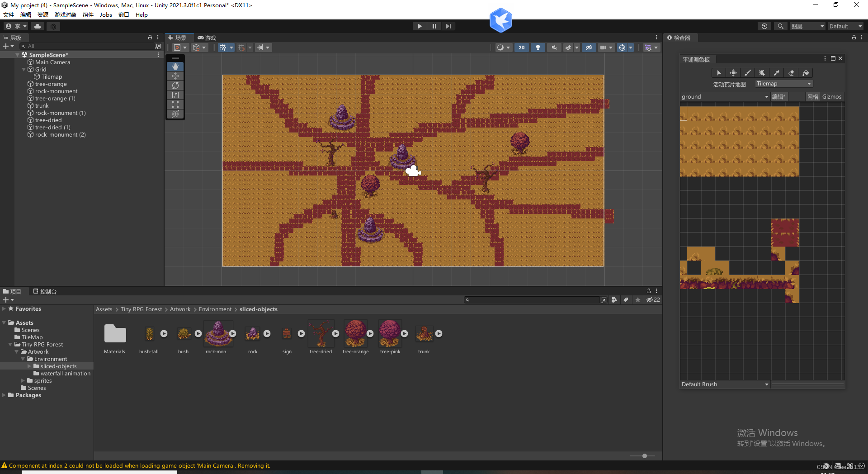Switch to the 控制台 Console tab
This screenshot has width=868, height=474.
pos(45,292)
